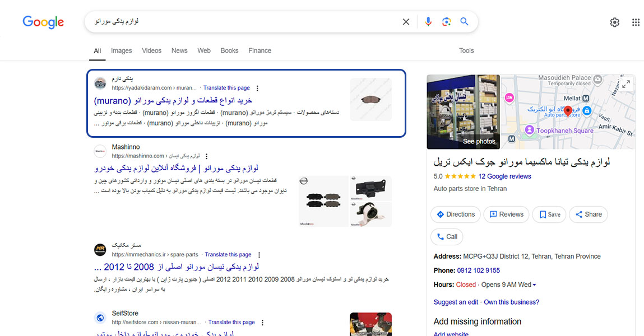Click the knowledge panel business title
Viewport: 644px width, 336px height.
click(522, 162)
